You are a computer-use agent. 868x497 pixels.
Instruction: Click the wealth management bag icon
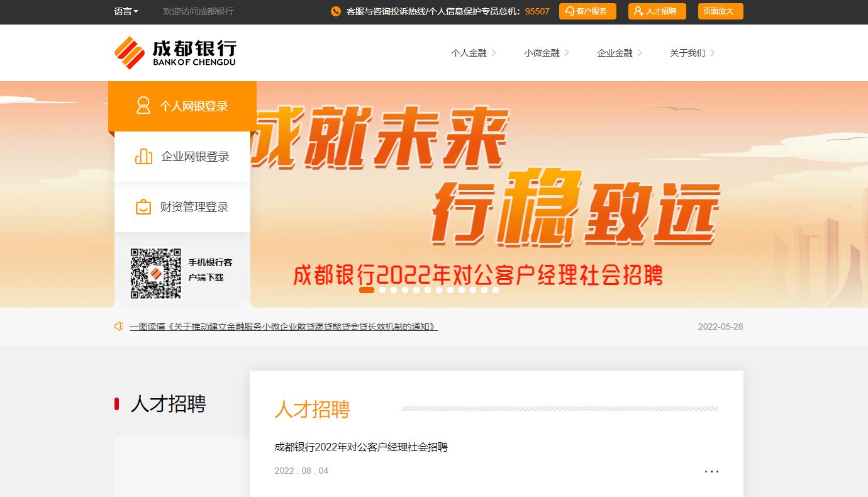pos(143,207)
